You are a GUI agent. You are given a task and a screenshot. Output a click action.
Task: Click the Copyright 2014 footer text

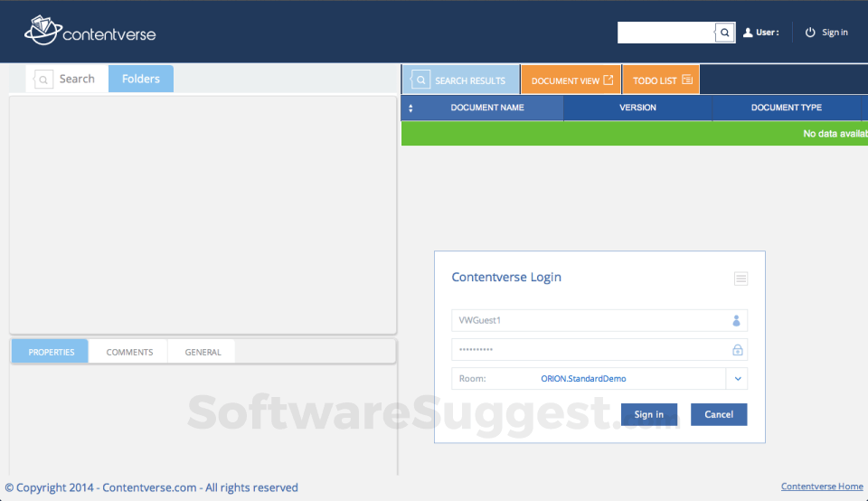point(152,487)
